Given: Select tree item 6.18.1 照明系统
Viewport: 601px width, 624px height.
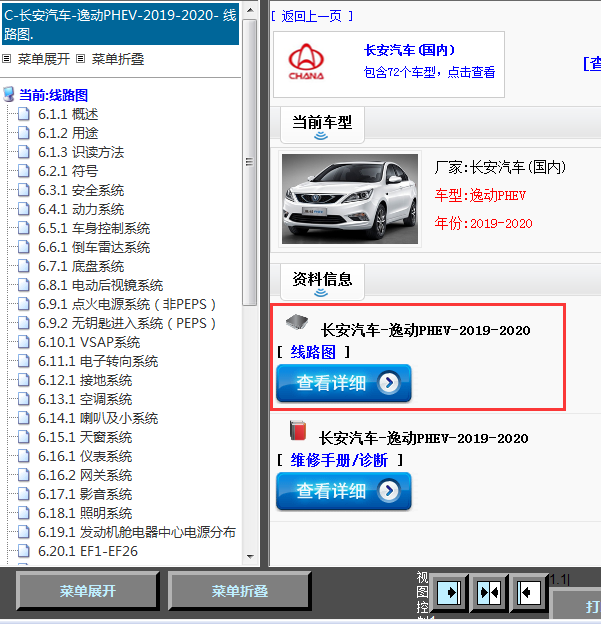Looking at the screenshot, I should 85,513.
